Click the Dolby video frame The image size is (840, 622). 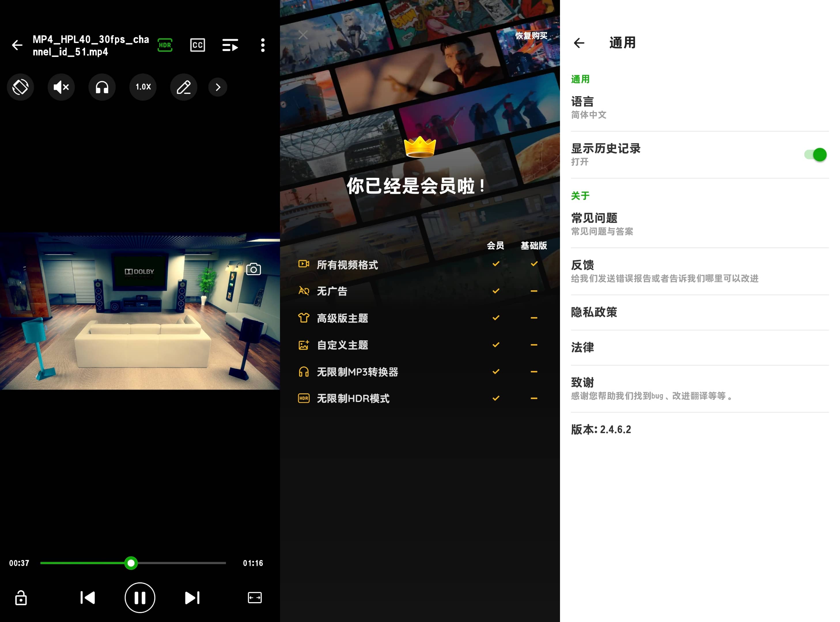(140, 311)
